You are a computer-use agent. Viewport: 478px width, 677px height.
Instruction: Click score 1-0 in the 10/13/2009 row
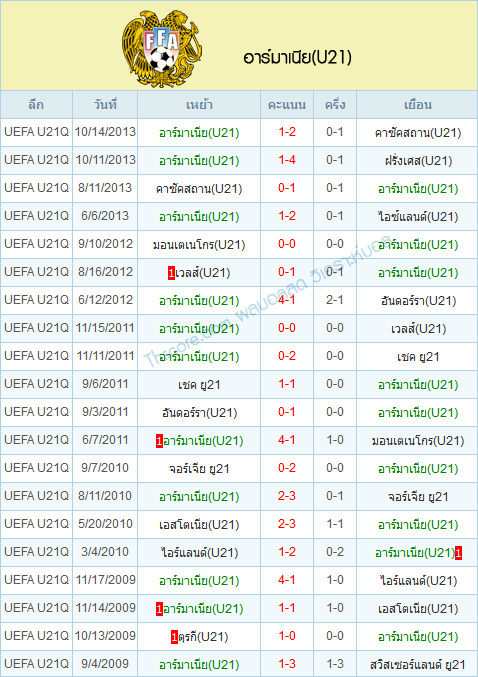(x=287, y=636)
